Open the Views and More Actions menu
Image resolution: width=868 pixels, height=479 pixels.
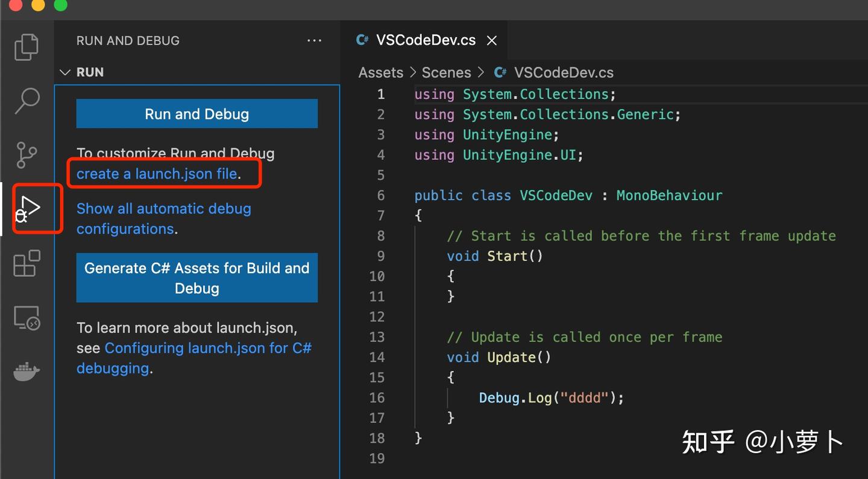pos(314,40)
